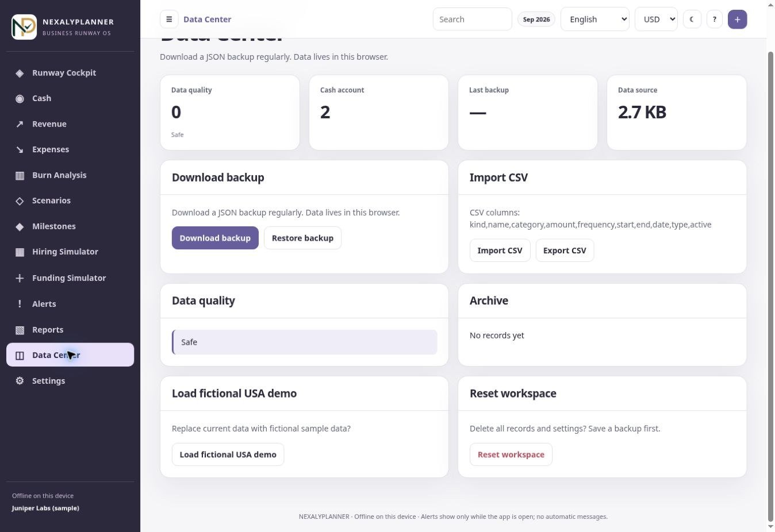The image size is (775, 532).
Task: Click the NexalyPlanner logo icon
Action: pyautogui.click(x=24, y=27)
